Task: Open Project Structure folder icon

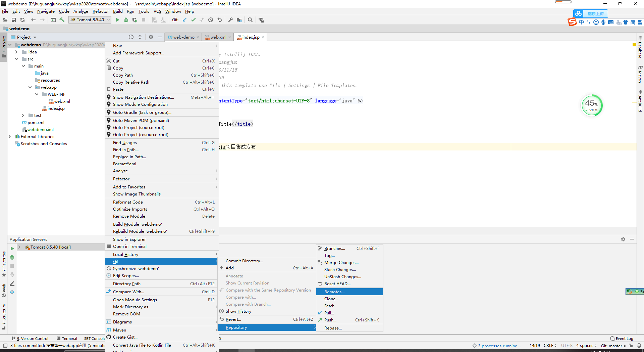Action: click(239, 20)
